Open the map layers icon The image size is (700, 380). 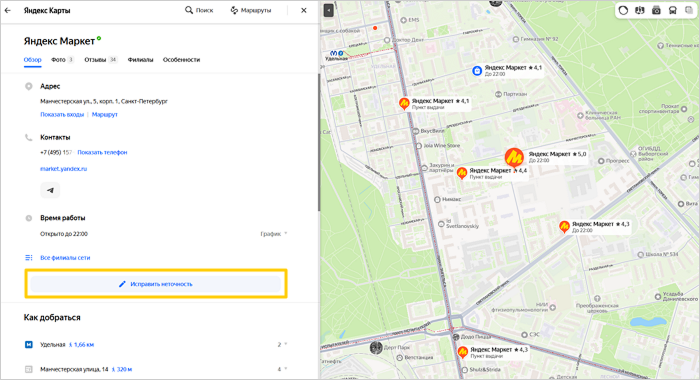coord(689,10)
